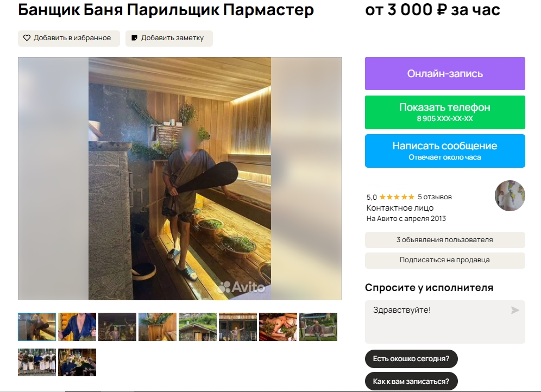Click the note icon on Добавить заметку
This screenshot has width=541, height=392.
[x=135, y=38]
